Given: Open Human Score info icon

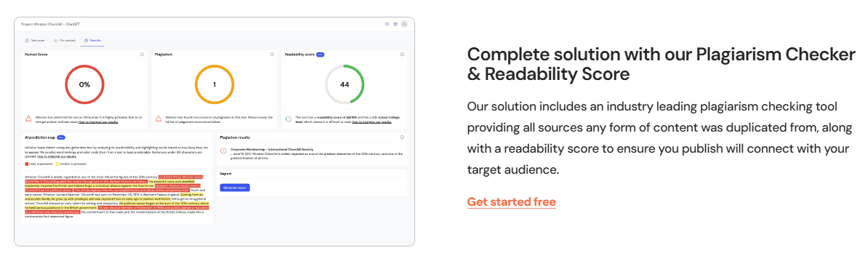Looking at the screenshot, I should [x=142, y=55].
